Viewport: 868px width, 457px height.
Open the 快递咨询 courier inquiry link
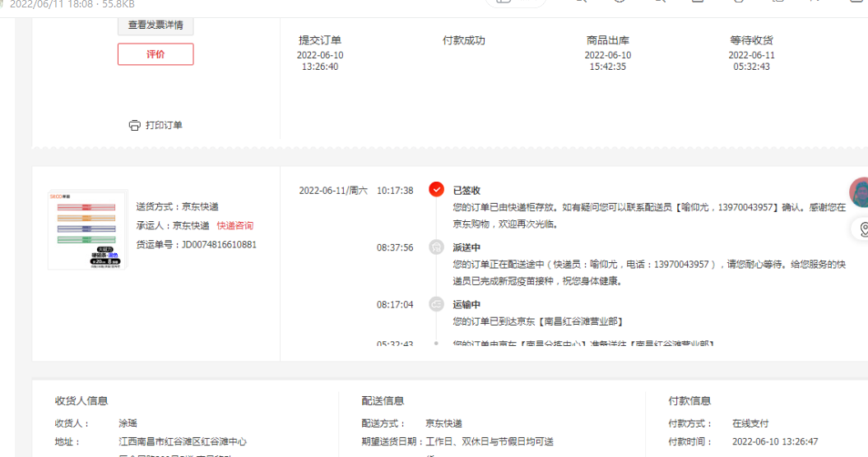pyautogui.click(x=234, y=225)
